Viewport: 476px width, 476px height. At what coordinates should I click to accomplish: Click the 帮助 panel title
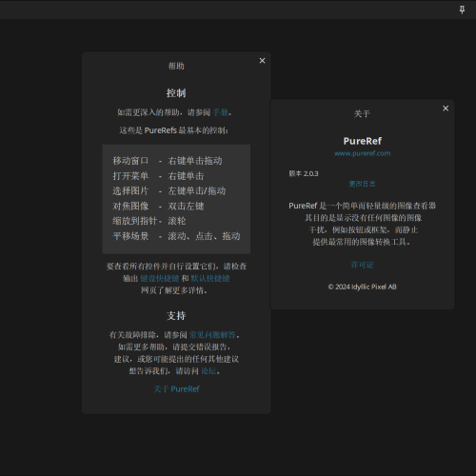tap(176, 66)
